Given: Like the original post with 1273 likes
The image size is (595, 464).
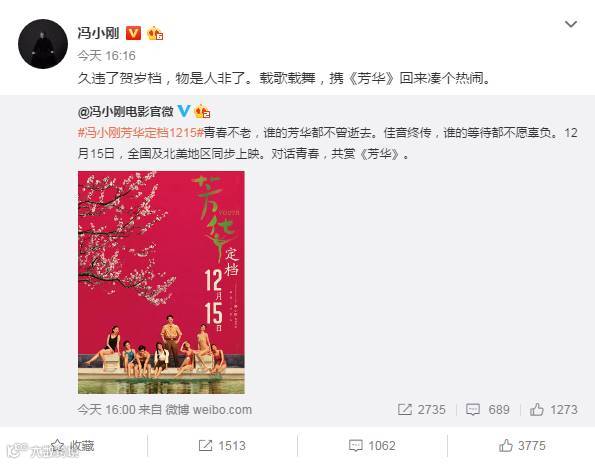Looking at the screenshot, I should click(x=554, y=410).
